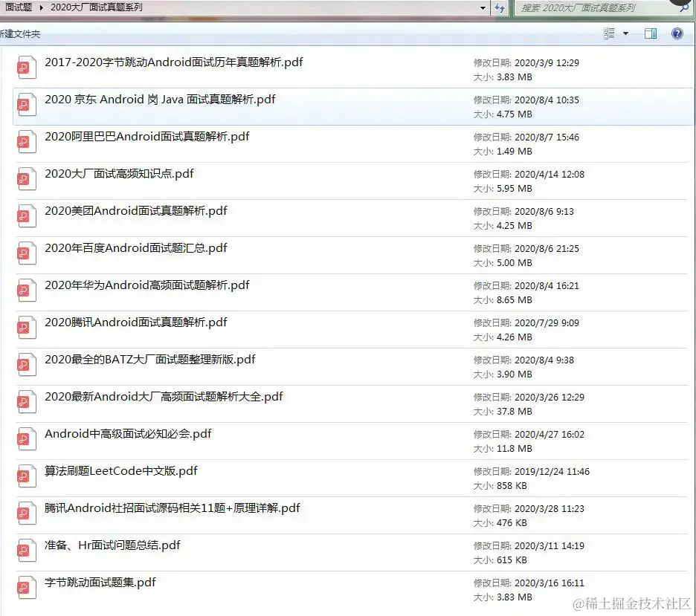This screenshot has height=616, width=696.
Task: Select file 2017-2020字节跳动Android面试历年真题解析.pdf
Action: [x=173, y=62]
